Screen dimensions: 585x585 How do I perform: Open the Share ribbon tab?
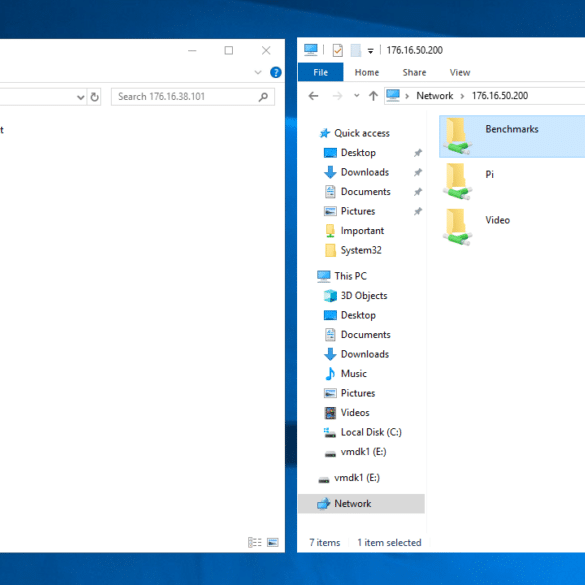[414, 72]
